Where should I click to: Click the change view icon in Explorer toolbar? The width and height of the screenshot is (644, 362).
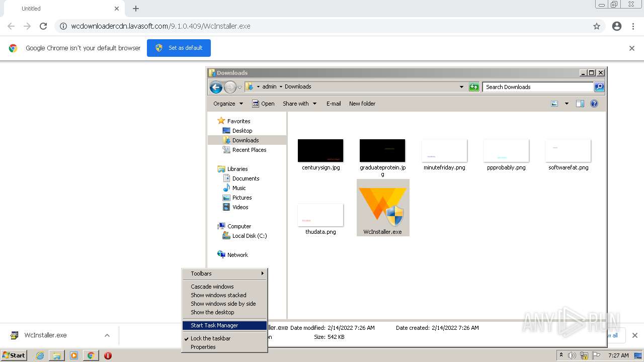point(554,104)
